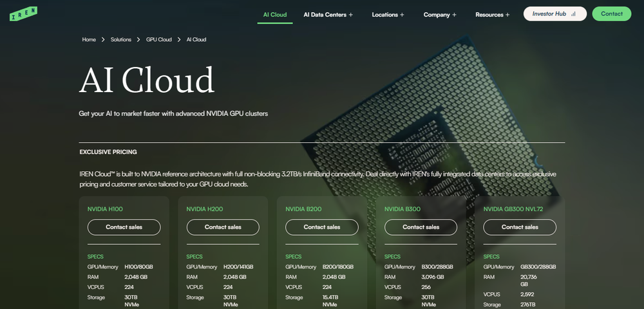Expand the Resources menu

pyautogui.click(x=493, y=14)
